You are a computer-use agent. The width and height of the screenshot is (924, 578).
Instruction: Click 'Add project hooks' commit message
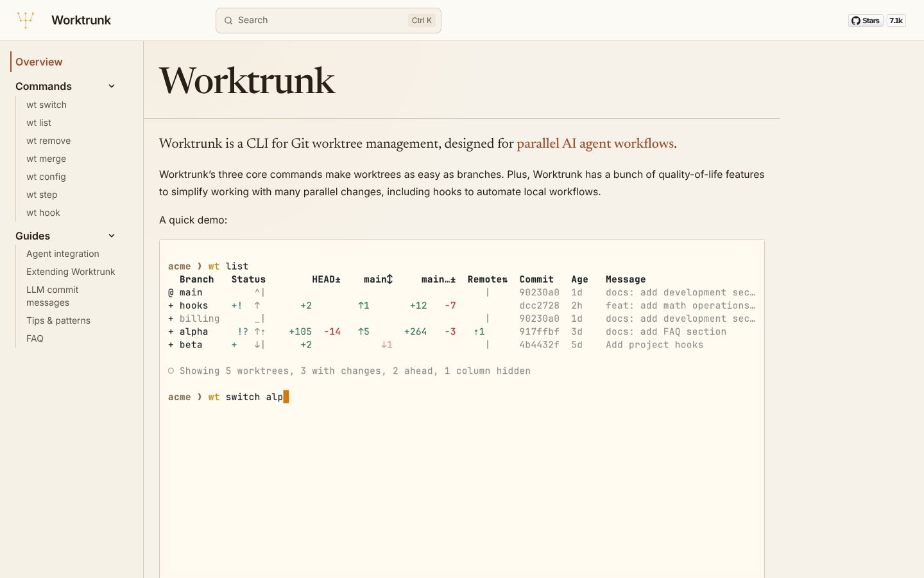pyautogui.click(x=654, y=345)
